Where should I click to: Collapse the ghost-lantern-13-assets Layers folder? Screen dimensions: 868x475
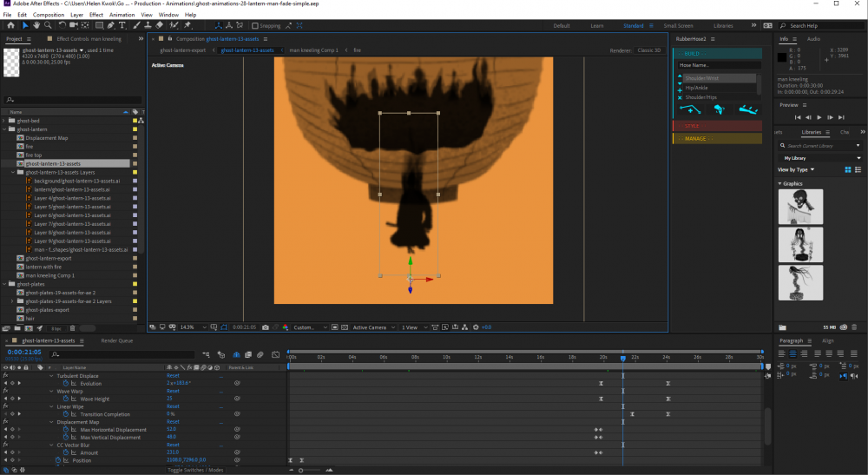(x=13, y=172)
